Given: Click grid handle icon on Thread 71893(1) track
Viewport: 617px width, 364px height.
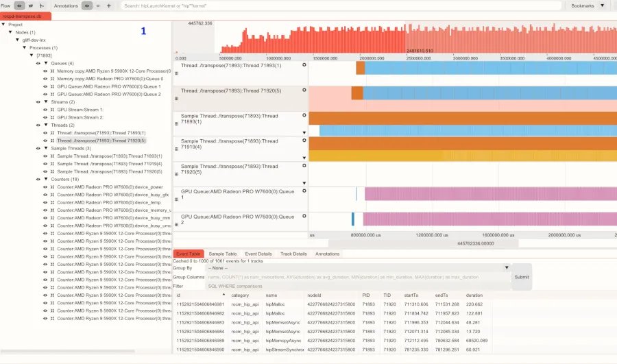Looking at the screenshot, I should tap(176, 73).
